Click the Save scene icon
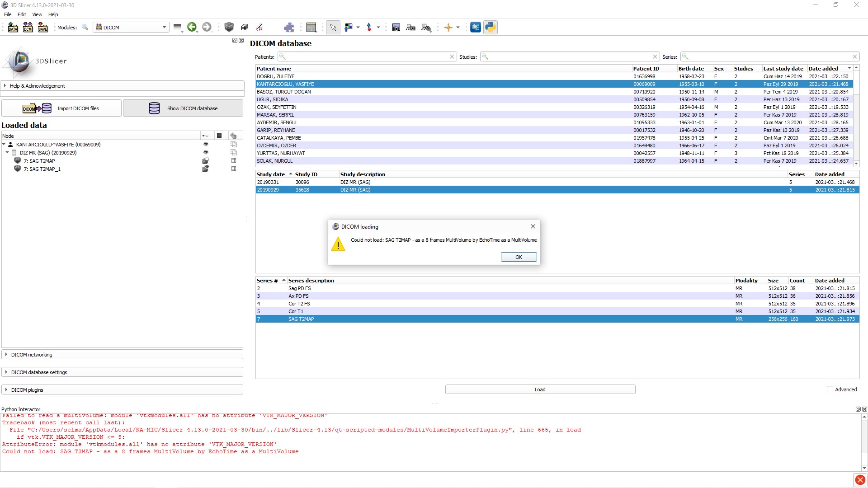The height and width of the screenshot is (488, 868). (42, 28)
